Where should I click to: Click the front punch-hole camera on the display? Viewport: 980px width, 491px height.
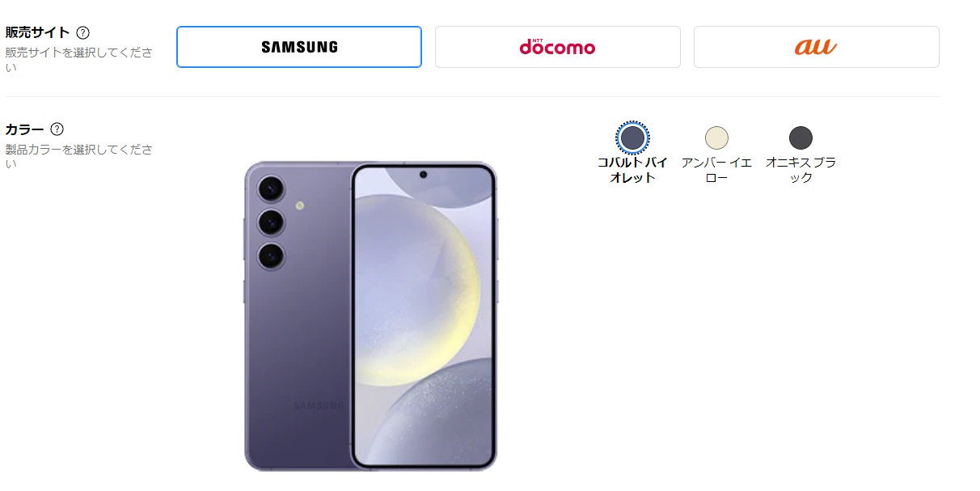424,175
